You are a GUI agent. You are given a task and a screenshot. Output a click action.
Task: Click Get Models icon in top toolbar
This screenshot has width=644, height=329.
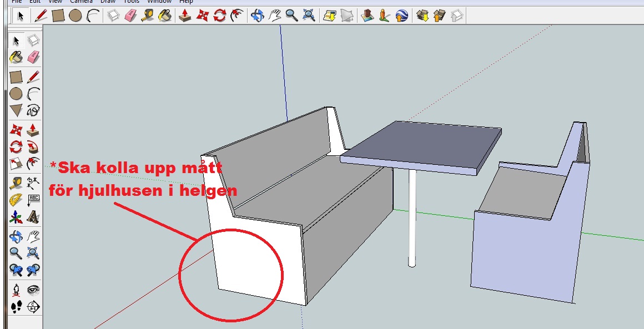pyautogui.click(x=422, y=16)
